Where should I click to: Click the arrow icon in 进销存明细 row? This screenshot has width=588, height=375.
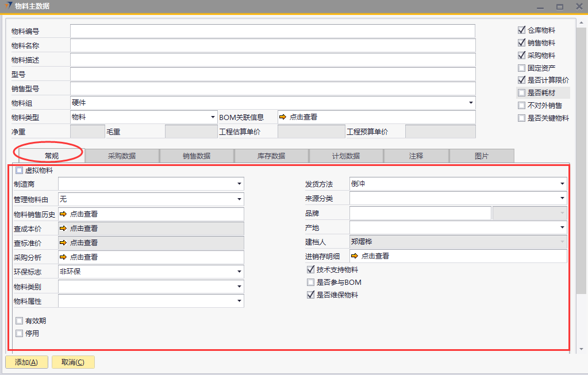click(355, 256)
